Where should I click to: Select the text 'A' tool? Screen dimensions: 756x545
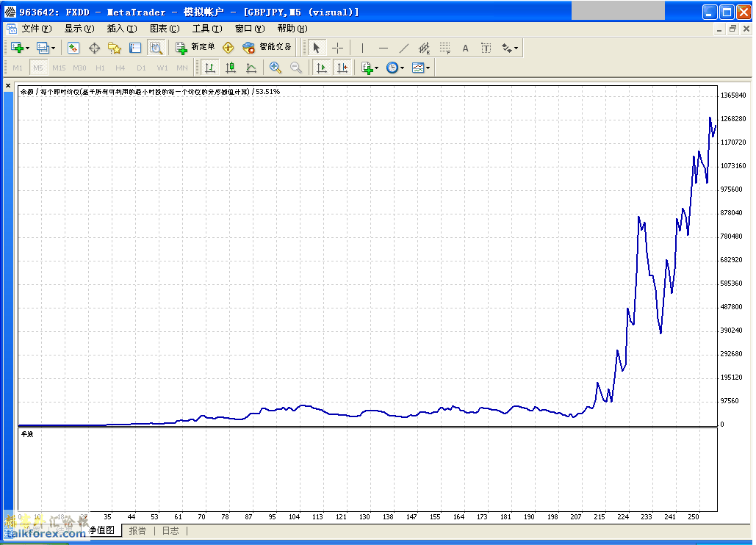pos(465,48)
